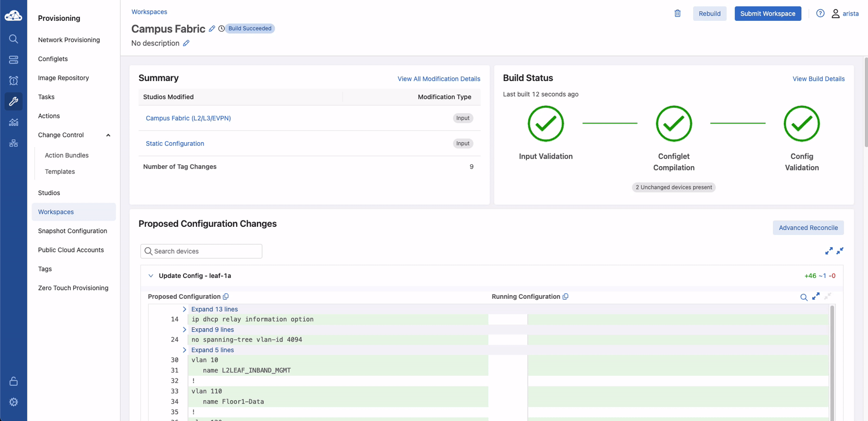The image size is (868, 421).
Task: Click the Search devices input field
Action: (201, 251)
